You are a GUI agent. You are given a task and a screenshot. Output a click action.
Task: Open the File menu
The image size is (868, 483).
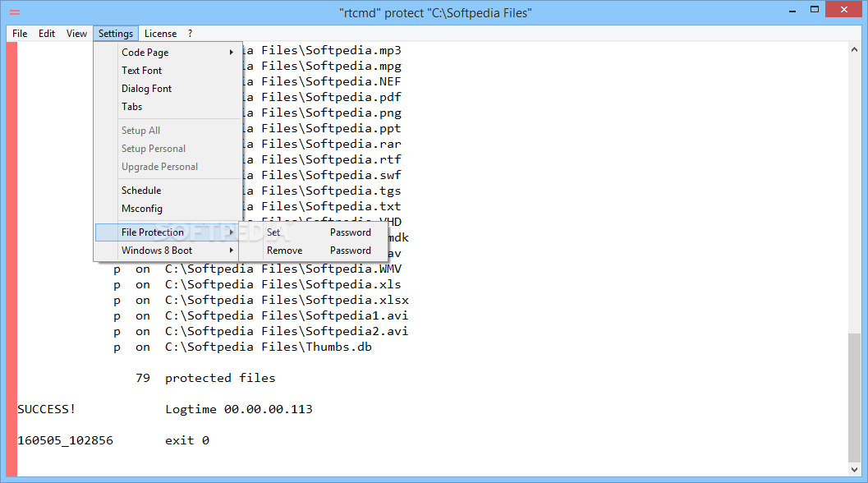click(x=20, y=33)
